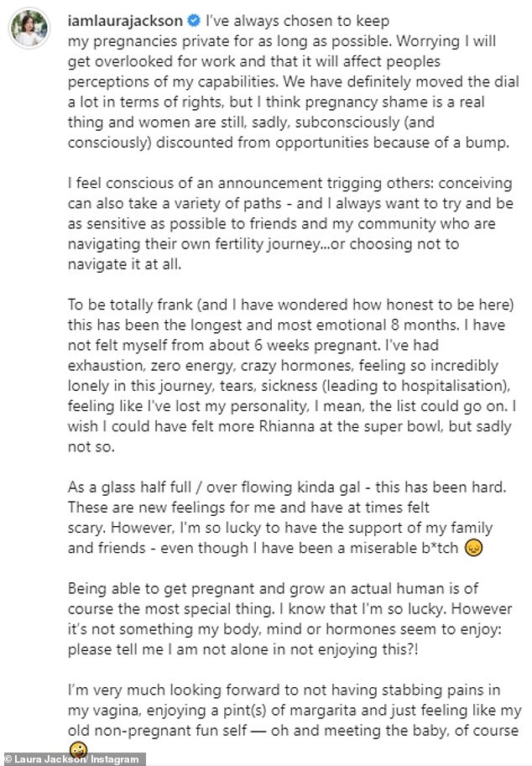Screen dimensions: 532x766
Task: Click the line starting 'As a glass half full'
Action: pos(287,487)
